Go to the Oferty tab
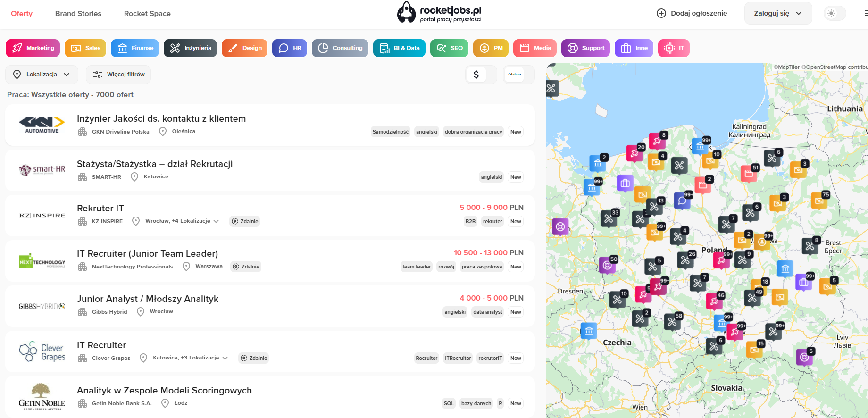Screen dimensions: 868x418 click(22, 13)
